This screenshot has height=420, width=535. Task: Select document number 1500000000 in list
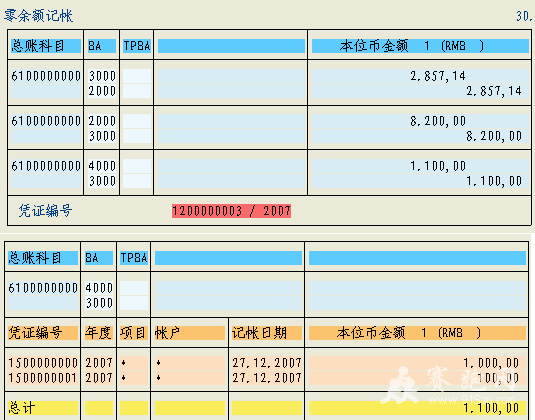point(43,363)
